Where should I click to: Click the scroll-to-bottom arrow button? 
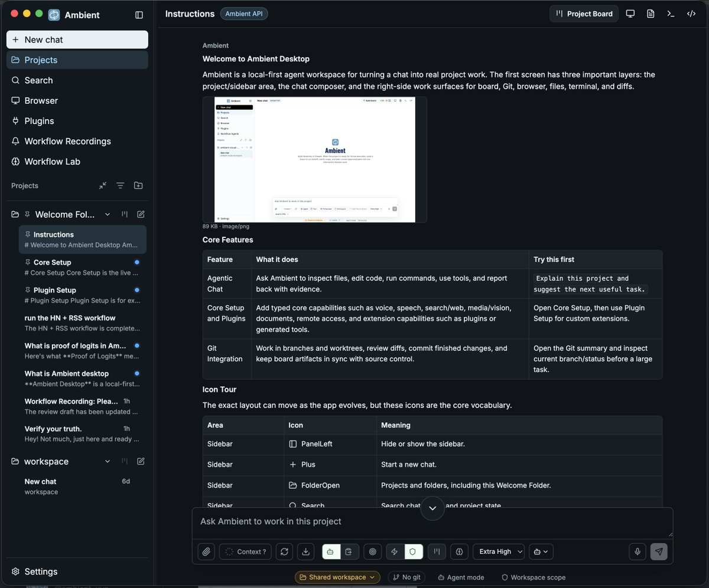pyautogui.click(x=432, y=508)
